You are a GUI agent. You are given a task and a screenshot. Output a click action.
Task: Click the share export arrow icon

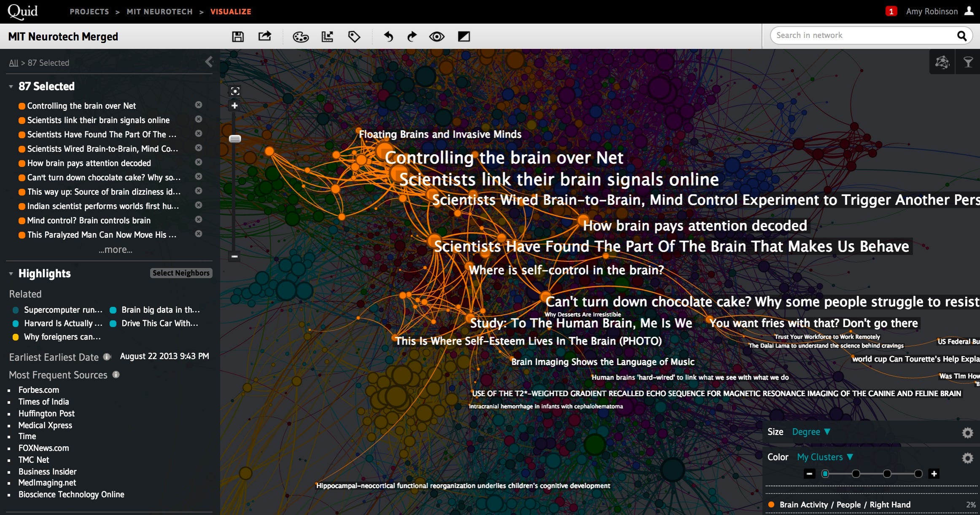tap(265, 37)
